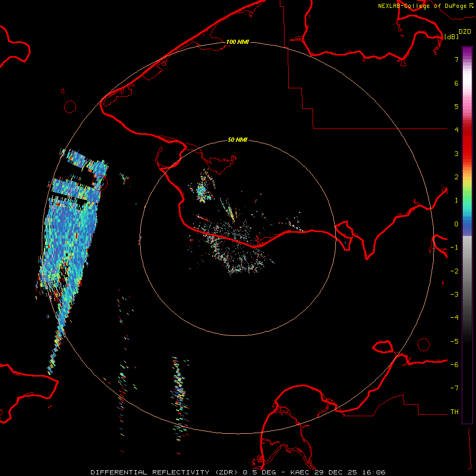
Task: Click the 3 tick label on scale
Action: 456,153
